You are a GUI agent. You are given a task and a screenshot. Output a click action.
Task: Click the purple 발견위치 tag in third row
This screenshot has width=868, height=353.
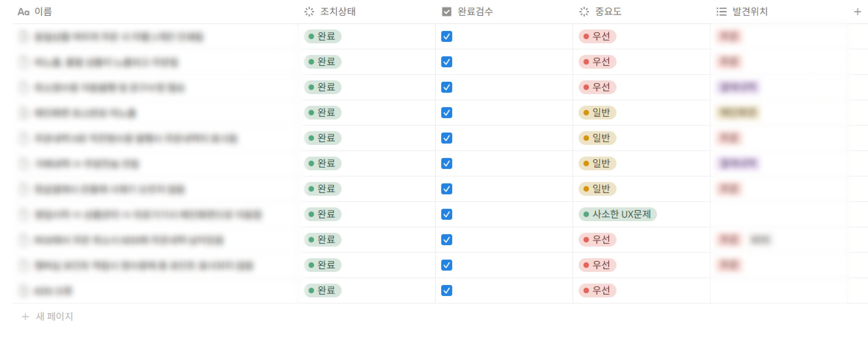(738, 87)
